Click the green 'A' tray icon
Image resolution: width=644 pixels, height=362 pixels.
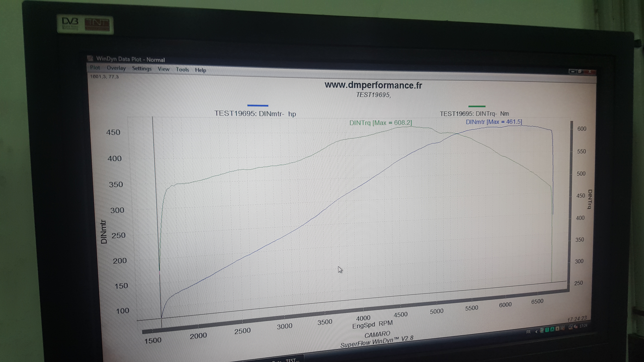click(x=552, y=329)
